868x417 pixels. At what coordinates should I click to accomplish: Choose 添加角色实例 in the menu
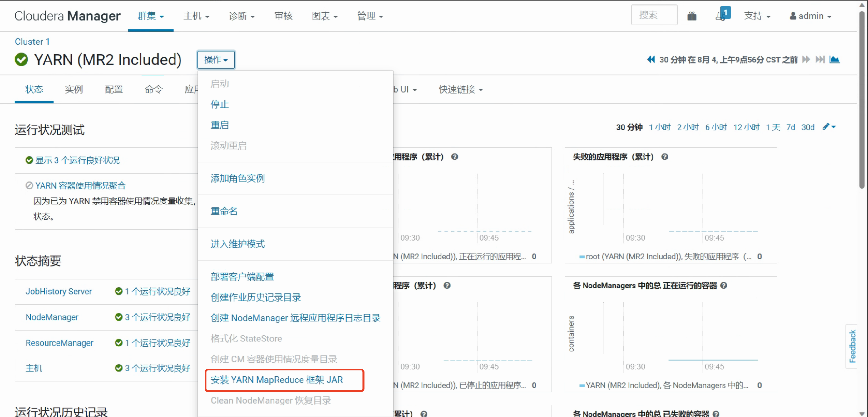[x=238, y=178]
